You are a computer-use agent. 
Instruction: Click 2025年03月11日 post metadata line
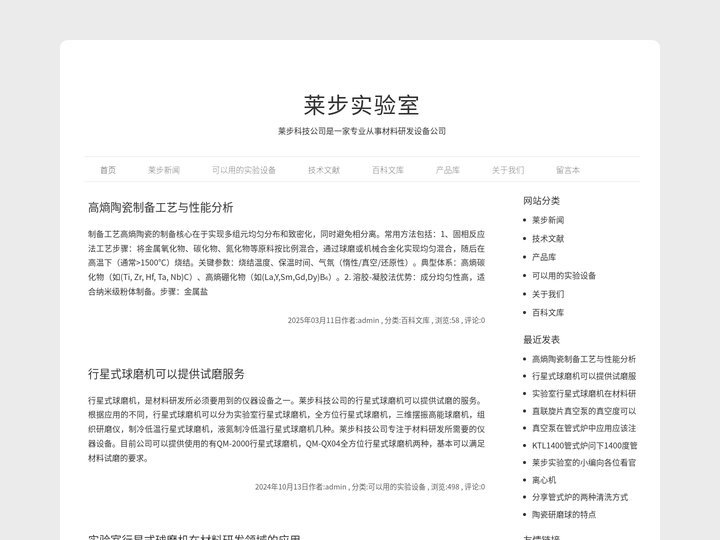(386, 320)
